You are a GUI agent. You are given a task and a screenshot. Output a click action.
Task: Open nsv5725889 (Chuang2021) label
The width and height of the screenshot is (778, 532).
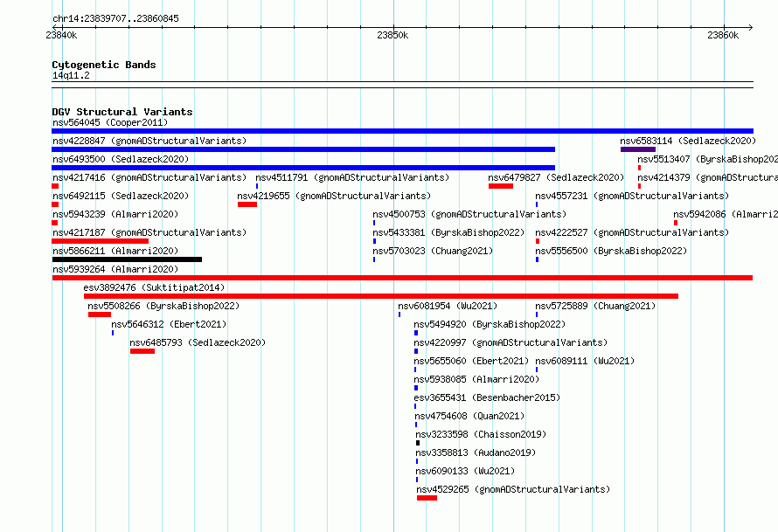coord(595,306)
